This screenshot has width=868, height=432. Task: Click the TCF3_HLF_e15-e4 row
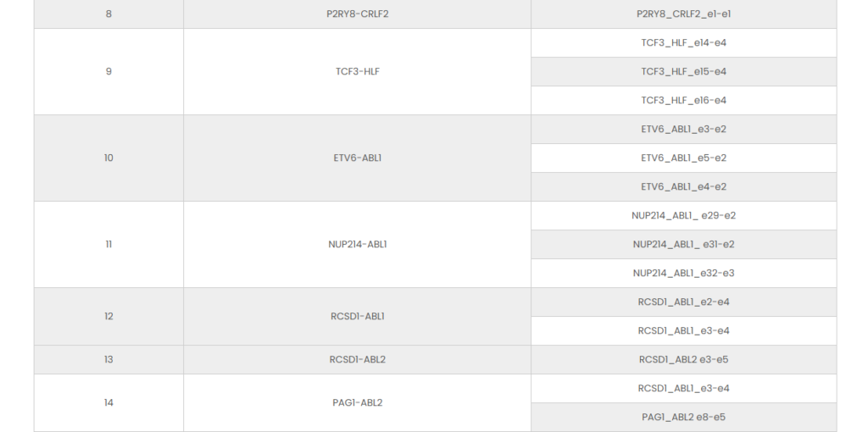click(683, 72)
